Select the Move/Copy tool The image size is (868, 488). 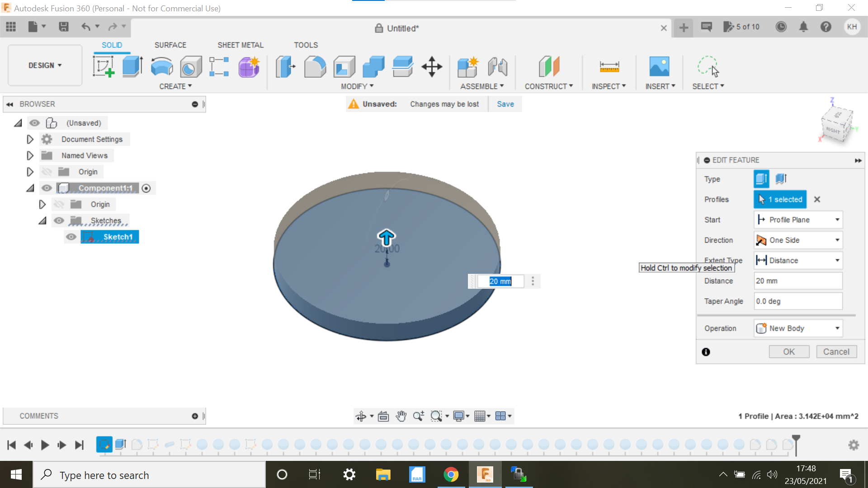coord(432,66)
